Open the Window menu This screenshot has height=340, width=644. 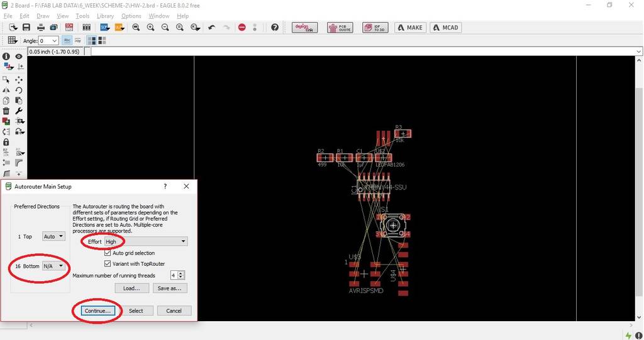159,16
